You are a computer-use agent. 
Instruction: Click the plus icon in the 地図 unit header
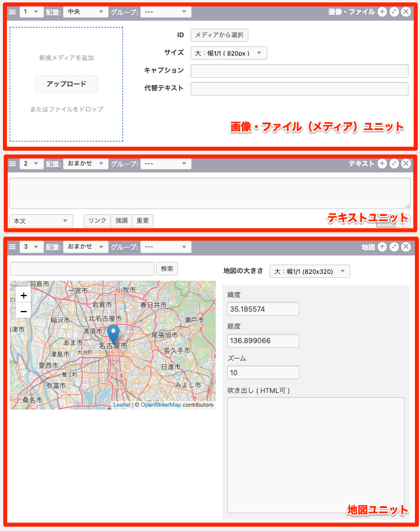382,247
